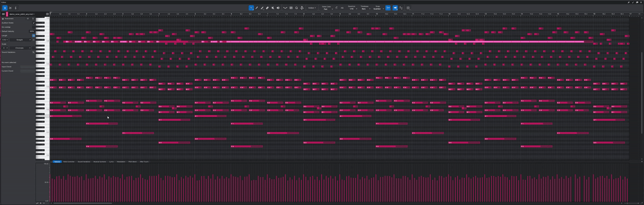Select the Mute tool
The height and width of the screenshot is (205, 644).
[x=273, y=8]
